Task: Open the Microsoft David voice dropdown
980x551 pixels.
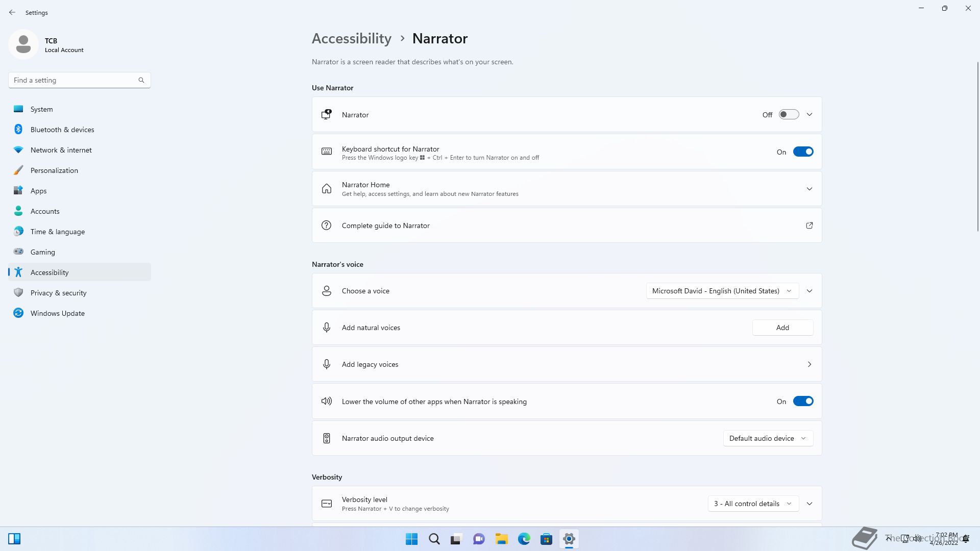Action: click(722, 291)
